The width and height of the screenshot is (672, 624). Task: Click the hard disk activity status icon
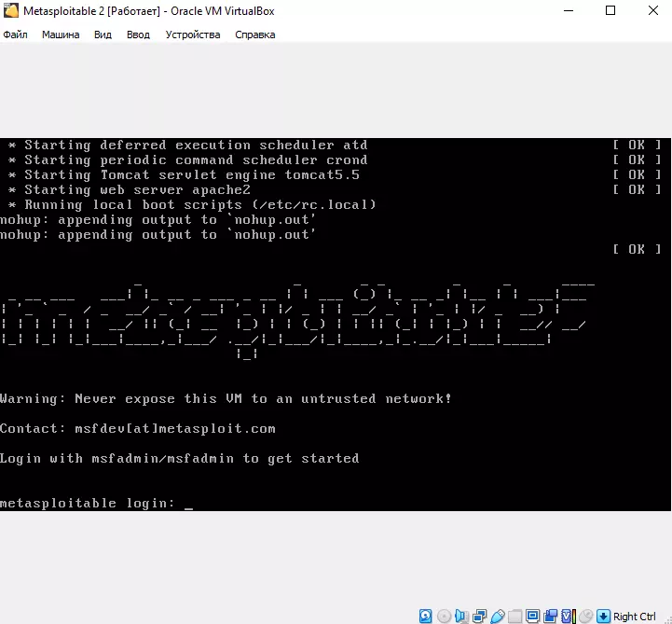(x=426, y=616)
